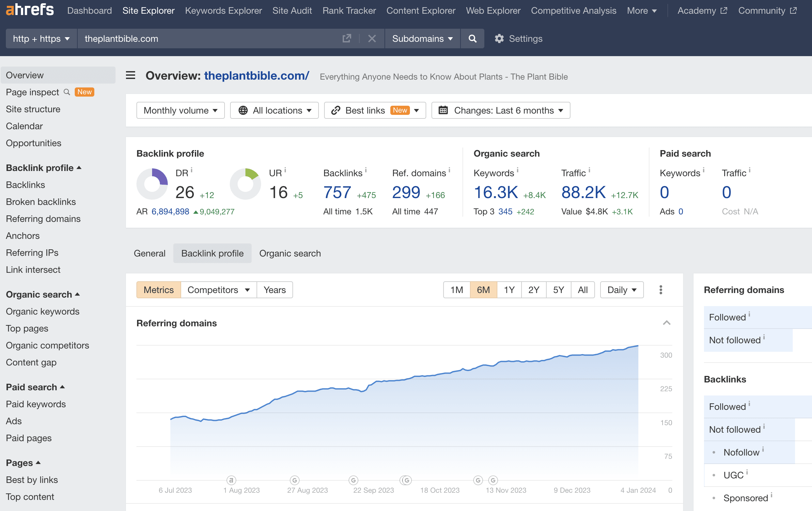Select the Years chart tab

pyautogui.click(x=274, y=290)
